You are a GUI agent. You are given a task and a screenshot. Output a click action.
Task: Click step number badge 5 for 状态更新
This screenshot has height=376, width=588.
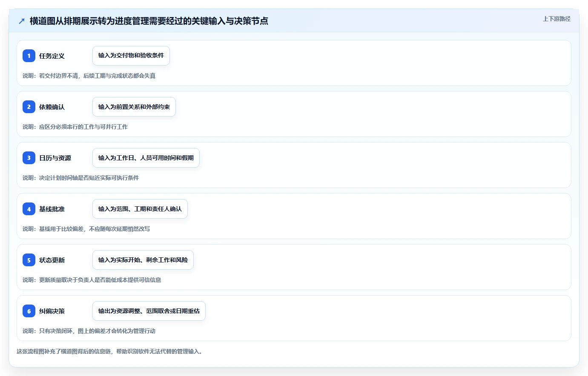pos(29,260)
